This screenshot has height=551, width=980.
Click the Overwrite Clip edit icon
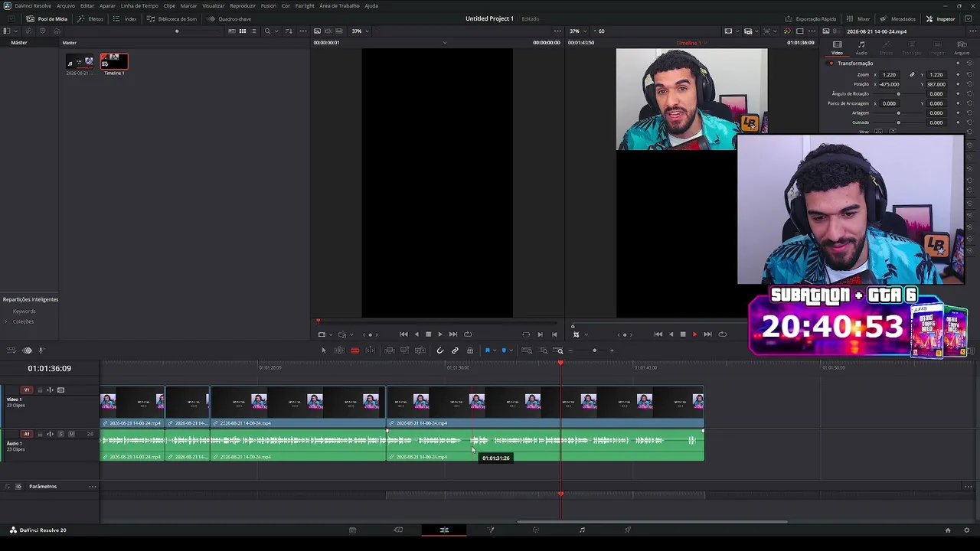pos(404,350)
